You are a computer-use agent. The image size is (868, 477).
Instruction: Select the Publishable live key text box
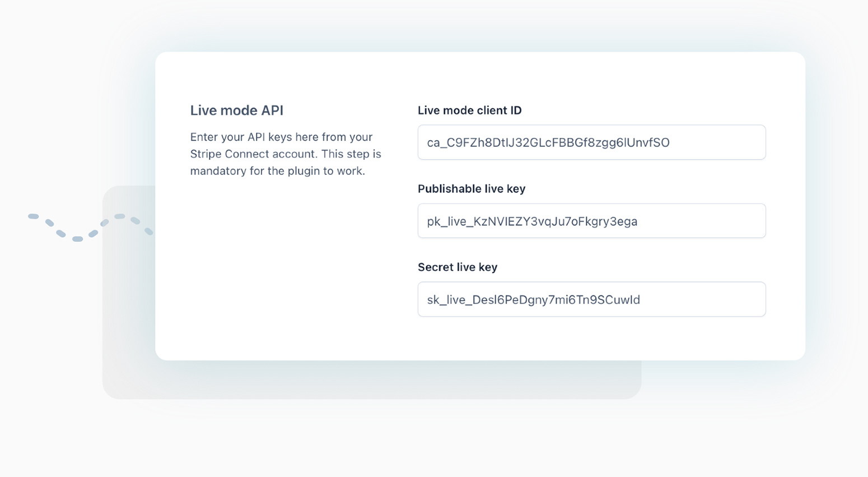[591, 221]
